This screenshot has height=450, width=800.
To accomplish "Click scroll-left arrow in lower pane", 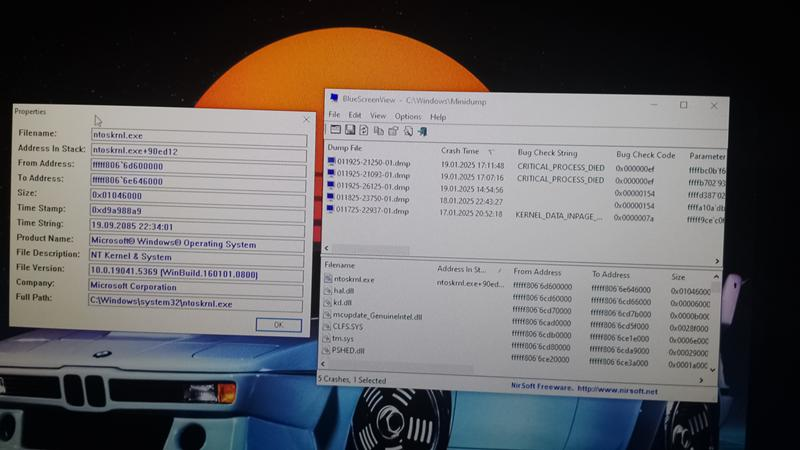I will click(322, 363).
